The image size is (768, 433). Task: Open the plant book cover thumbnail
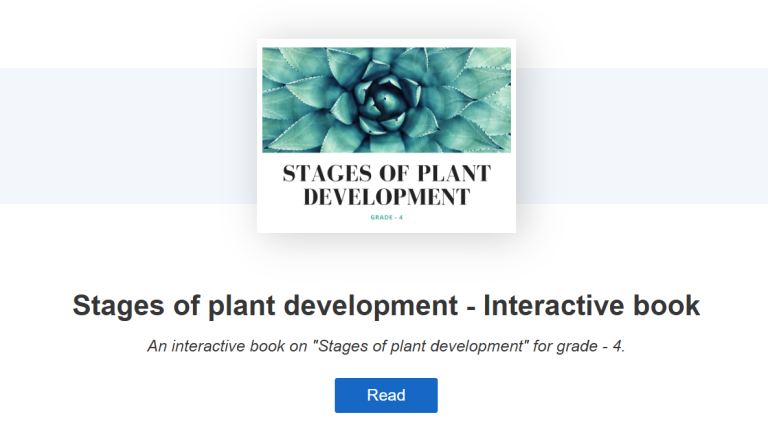pos(386,136)
